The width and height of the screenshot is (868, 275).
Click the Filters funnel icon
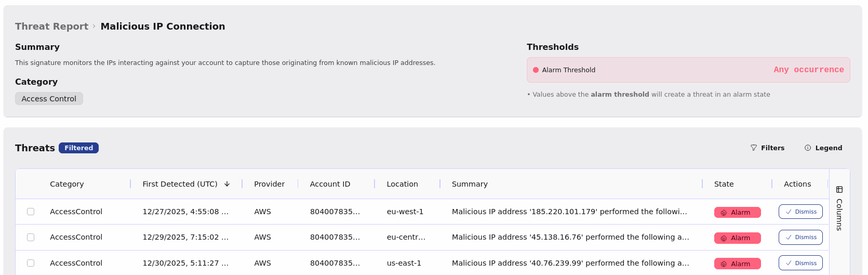coord(754,148)
